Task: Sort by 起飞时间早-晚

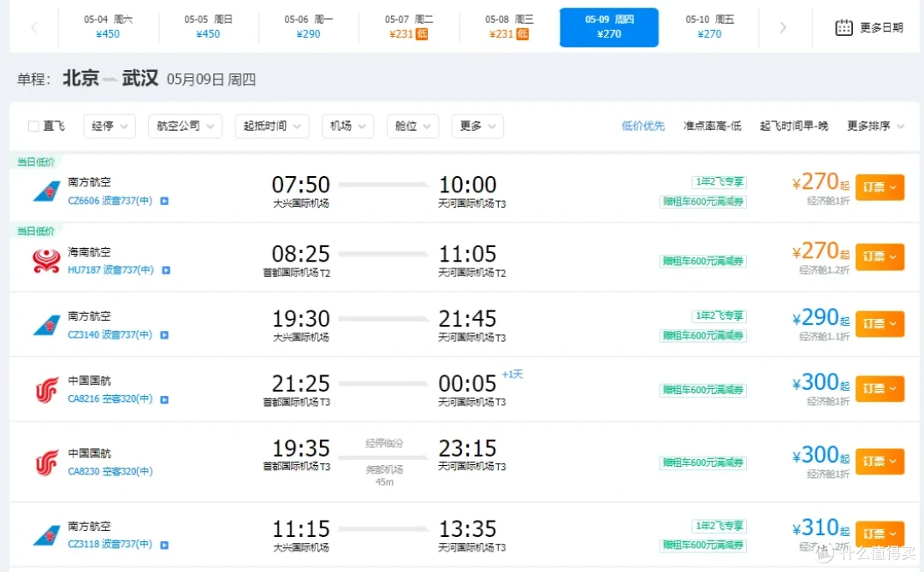Action: point(794,126)
